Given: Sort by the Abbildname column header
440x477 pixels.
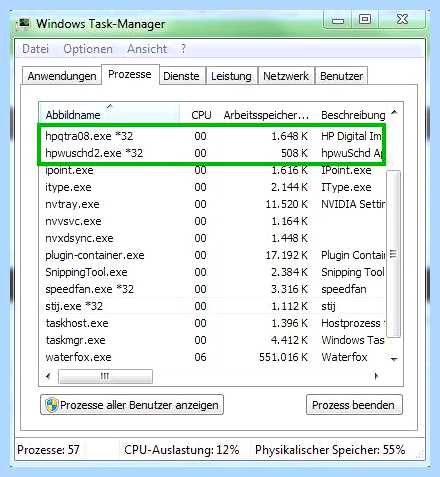Looking at the screenshot, I should coord(109,113).
